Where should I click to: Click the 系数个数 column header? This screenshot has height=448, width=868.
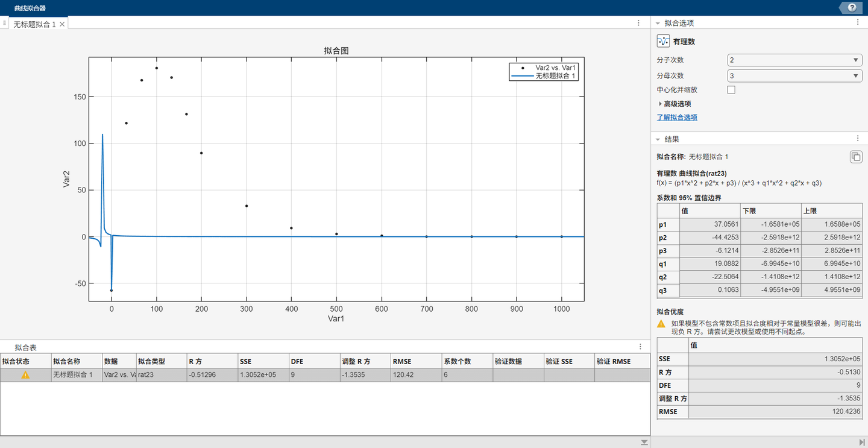467,361
